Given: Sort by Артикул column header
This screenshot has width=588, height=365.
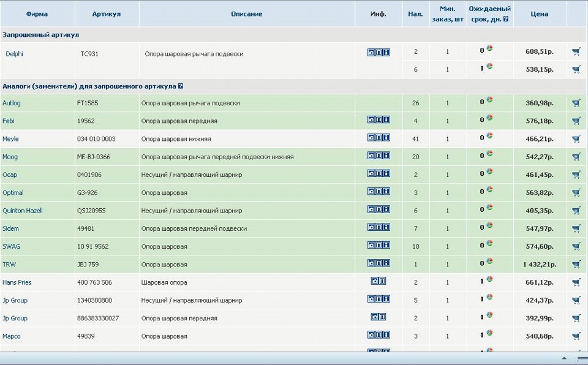Looking at the screenshot, I should coord(107,14).
